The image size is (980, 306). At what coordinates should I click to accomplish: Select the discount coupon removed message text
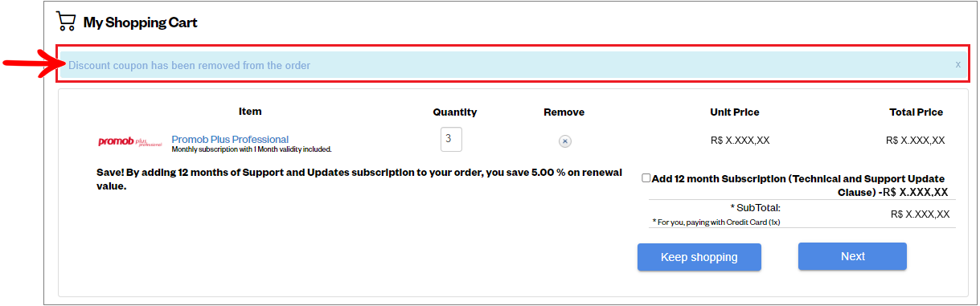tap(189, 65)
